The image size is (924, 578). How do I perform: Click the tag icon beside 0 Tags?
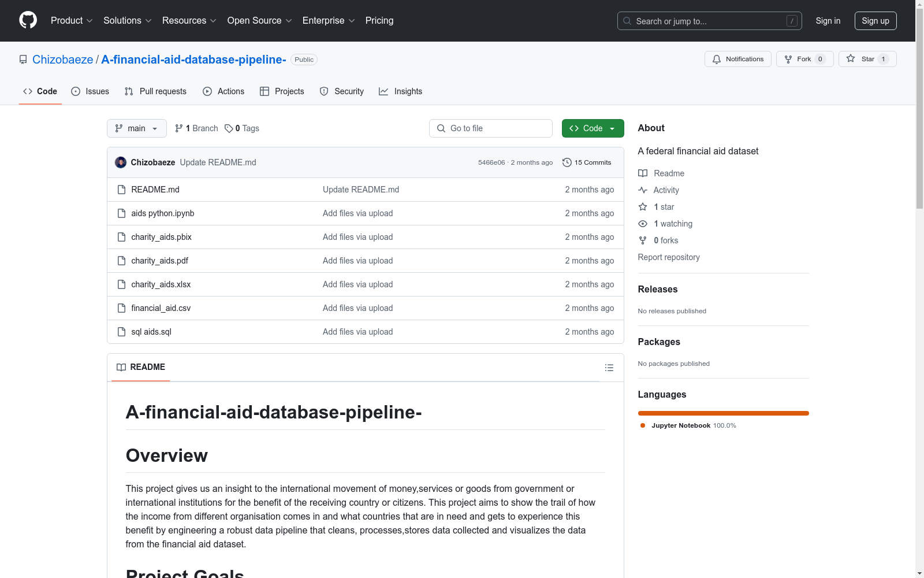229,128
